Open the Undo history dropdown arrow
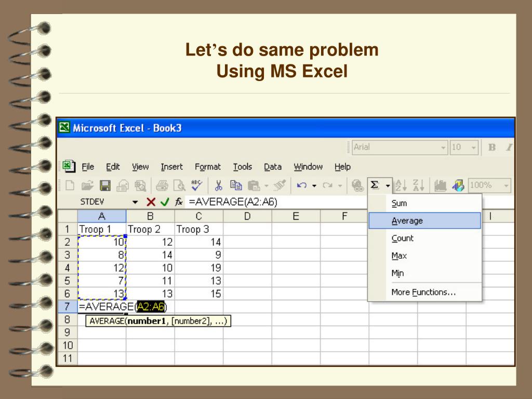Screen dimensions: 532x399 [314, 185]
